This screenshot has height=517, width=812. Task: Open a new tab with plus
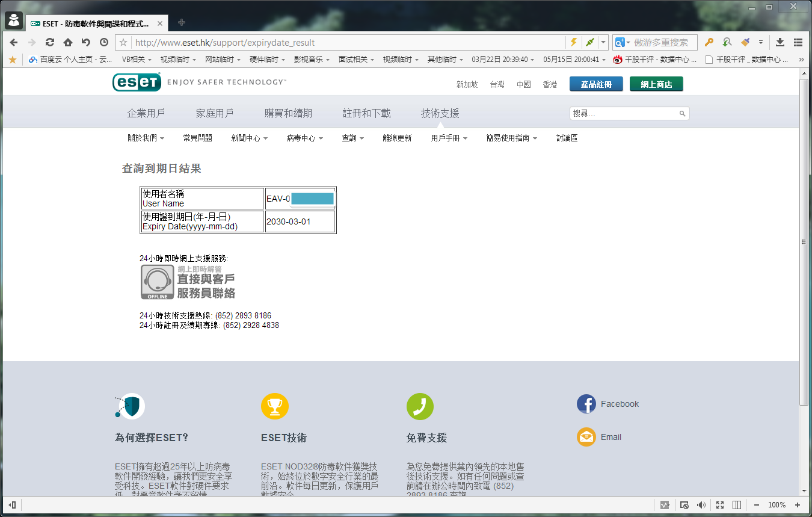tap(182, 23)
